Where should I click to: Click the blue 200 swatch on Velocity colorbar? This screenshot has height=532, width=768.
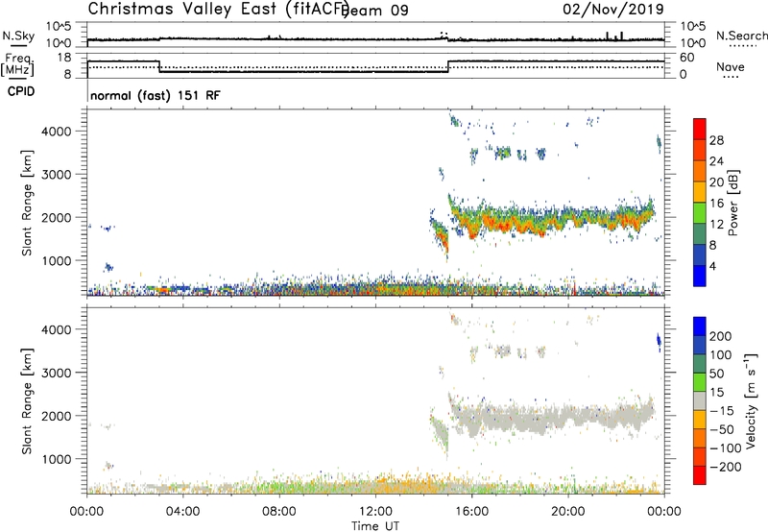700,326
